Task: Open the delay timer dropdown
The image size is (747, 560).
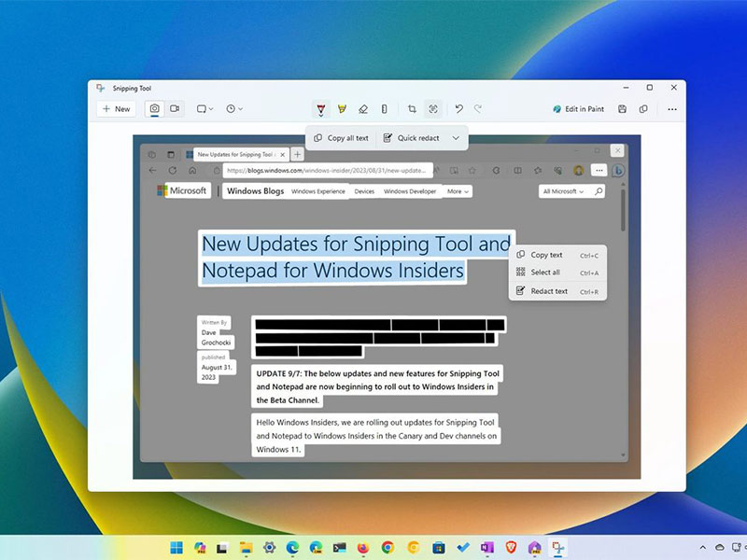Action: pyautogui.click(x=234, y=109)
